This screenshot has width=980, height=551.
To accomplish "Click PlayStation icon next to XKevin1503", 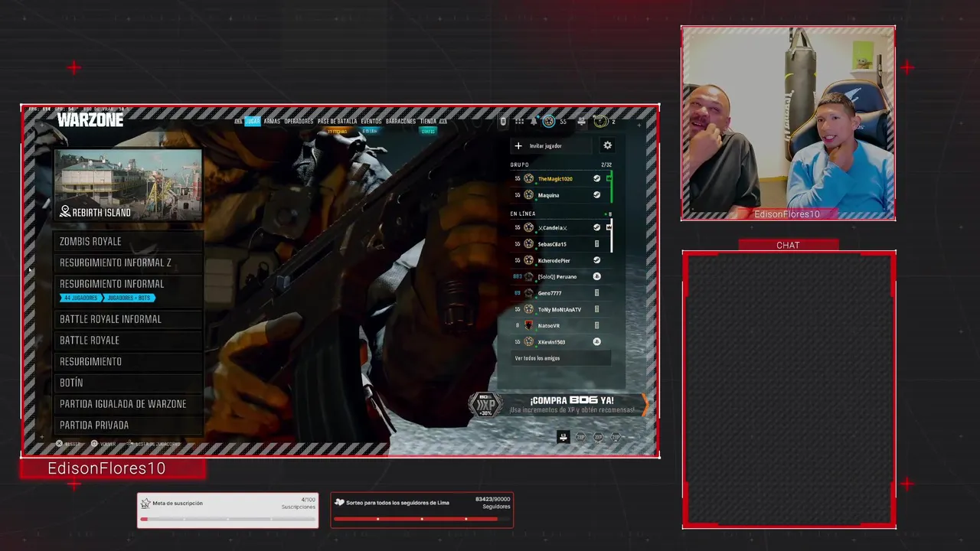I will (597, 342).
